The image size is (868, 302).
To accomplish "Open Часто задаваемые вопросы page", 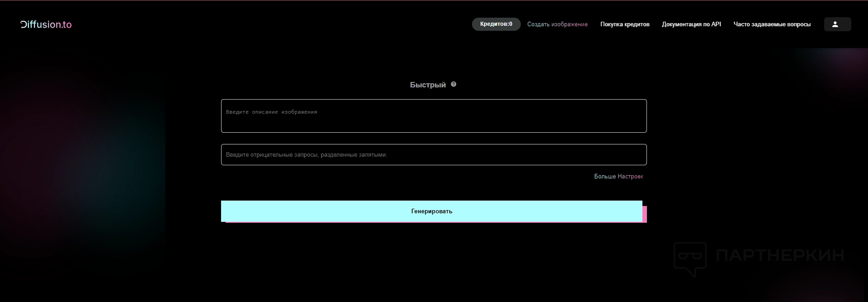I will click(772, 24).
